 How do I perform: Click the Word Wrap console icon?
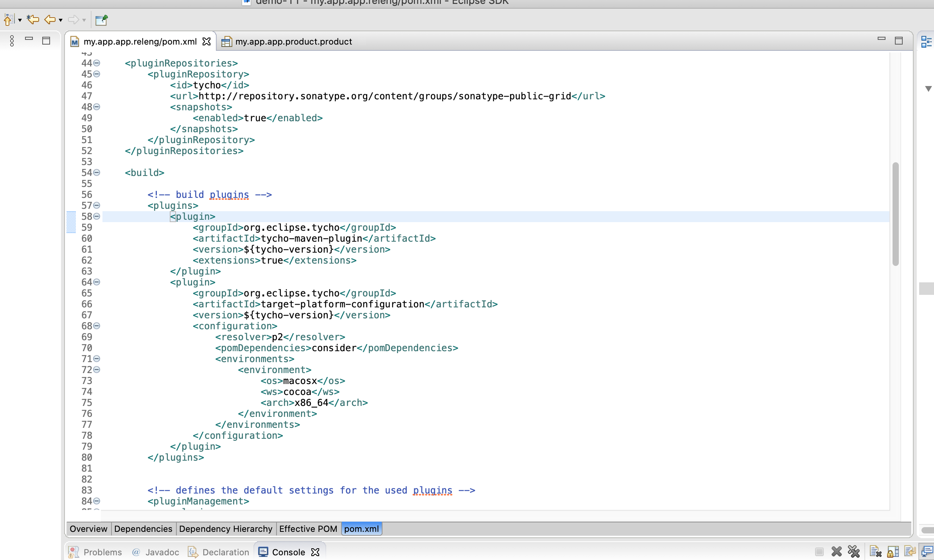click(x=910, y=552)
